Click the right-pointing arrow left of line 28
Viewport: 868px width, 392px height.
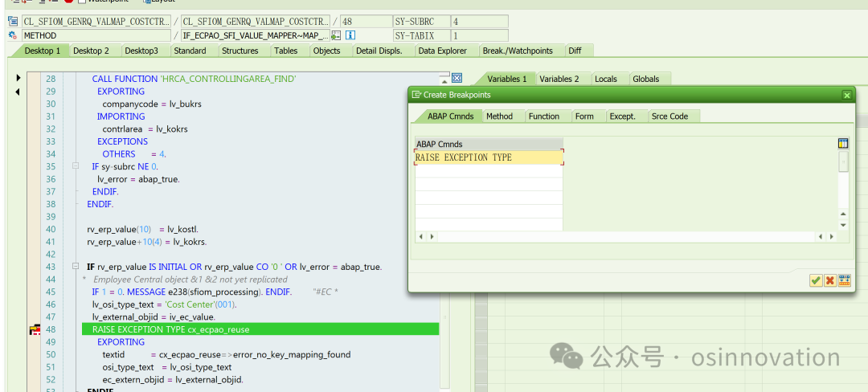(x=18, y=79)
